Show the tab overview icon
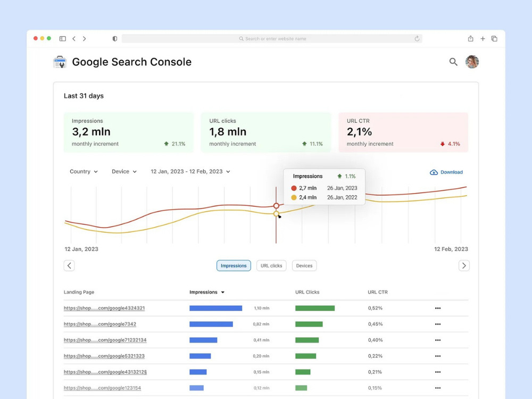This screenshot has width=532, height=399. tap(494, 39)
